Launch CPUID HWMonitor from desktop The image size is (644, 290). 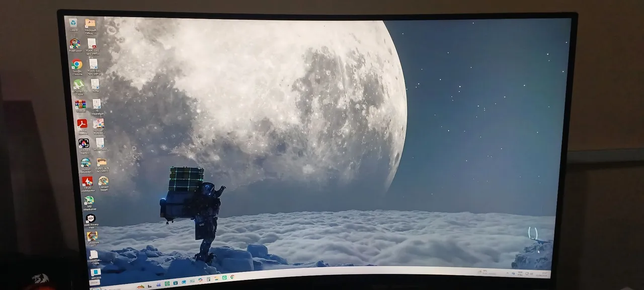(x=88, y=184)
